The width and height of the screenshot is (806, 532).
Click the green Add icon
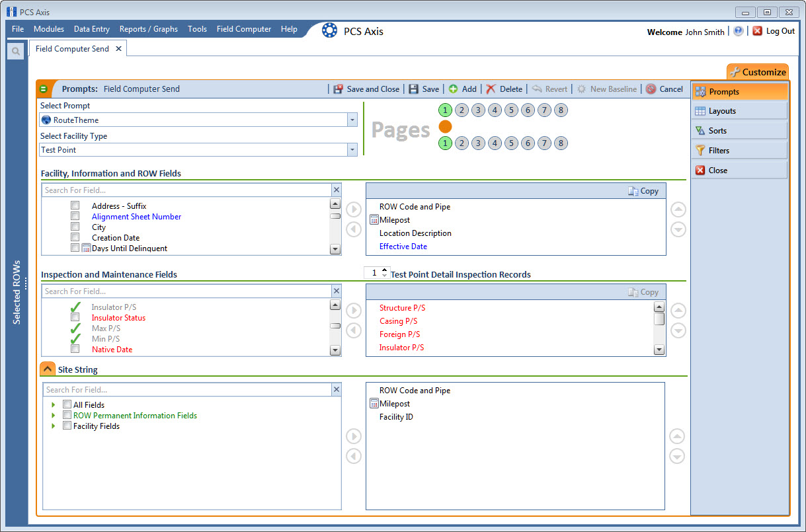454,89
